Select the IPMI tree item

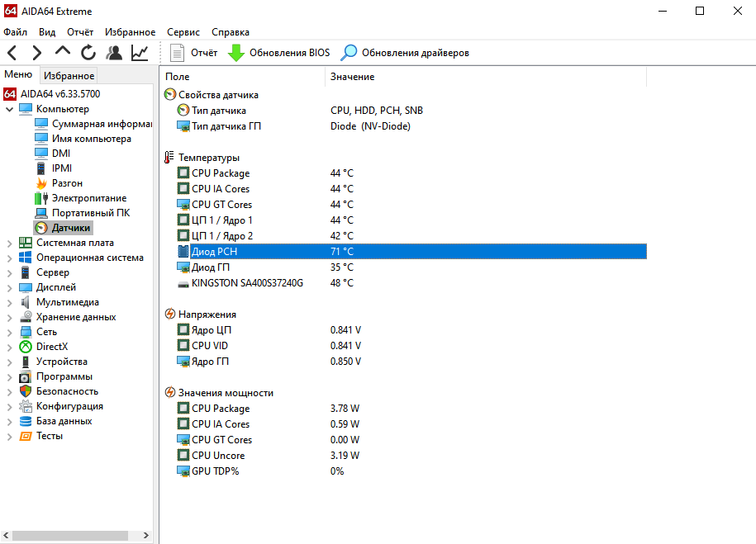point(62,168)
